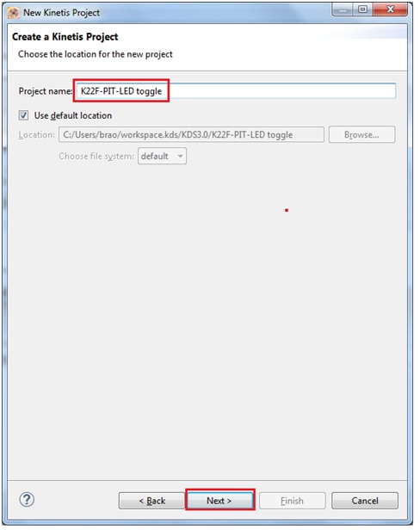Click the 'Project name:' label

coord(46,91)
